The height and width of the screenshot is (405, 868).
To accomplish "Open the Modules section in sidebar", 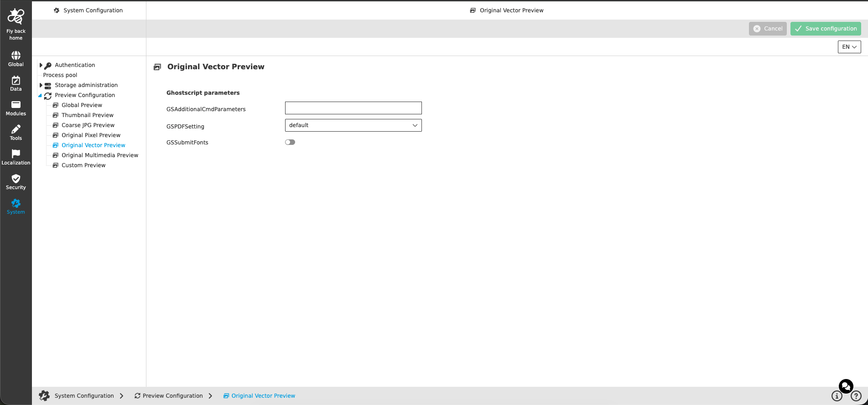I will 16,108.
